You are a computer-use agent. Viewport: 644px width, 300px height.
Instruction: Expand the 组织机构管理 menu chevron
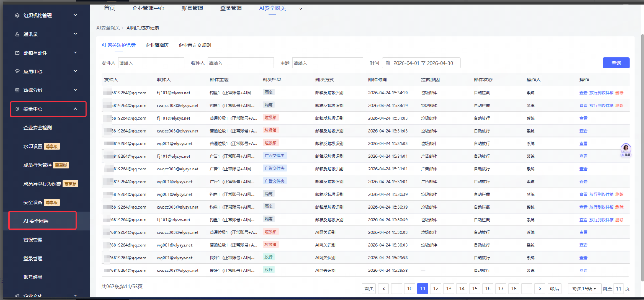(76, 16)
